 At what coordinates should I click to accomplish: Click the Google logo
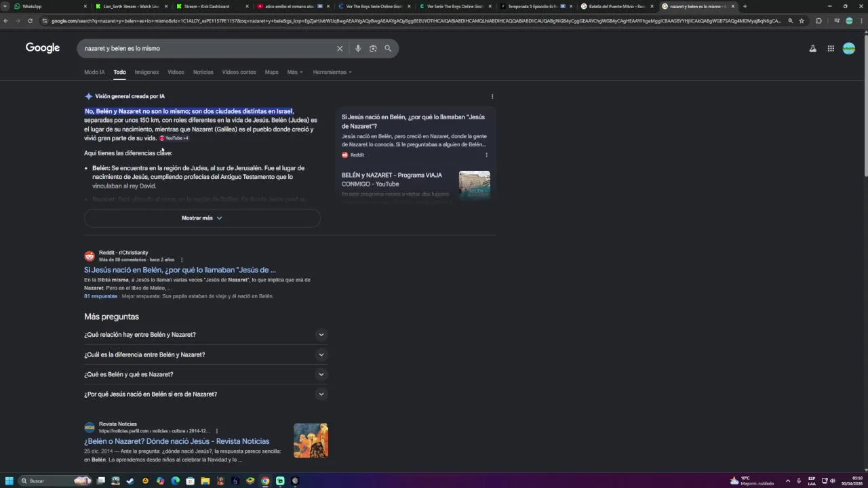click(43, 47)
